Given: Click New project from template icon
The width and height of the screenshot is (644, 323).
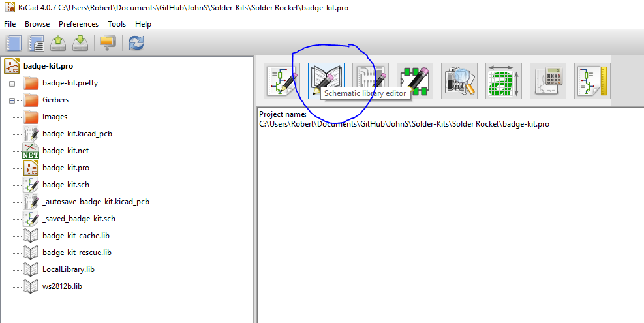Looking at the screenshot, I should click(x=37, y=42).
